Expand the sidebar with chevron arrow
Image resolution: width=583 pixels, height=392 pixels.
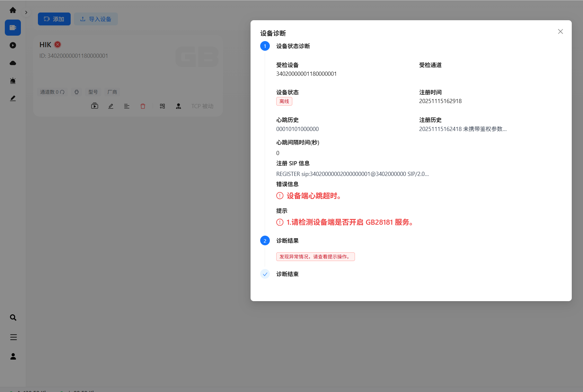point(26,13)
